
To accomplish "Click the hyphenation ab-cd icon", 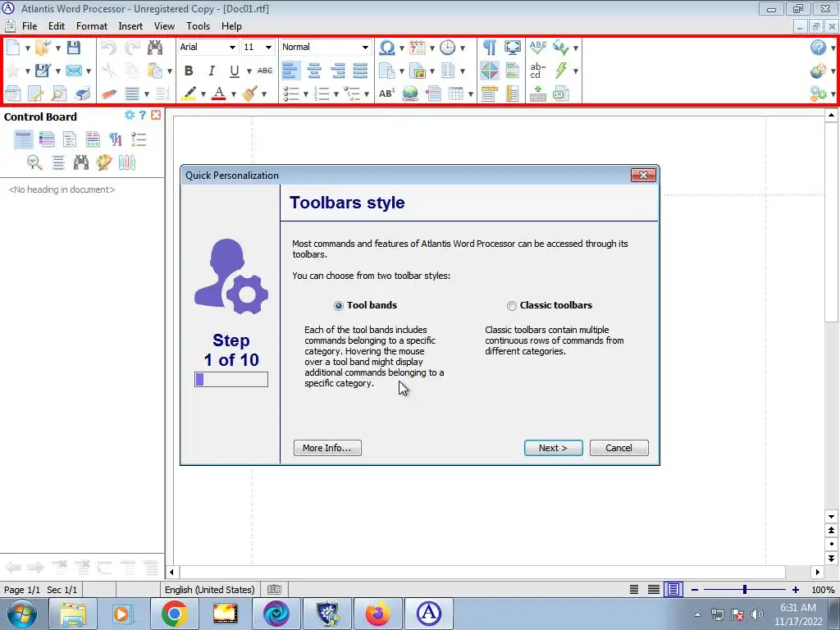I will tap(537, 71).
